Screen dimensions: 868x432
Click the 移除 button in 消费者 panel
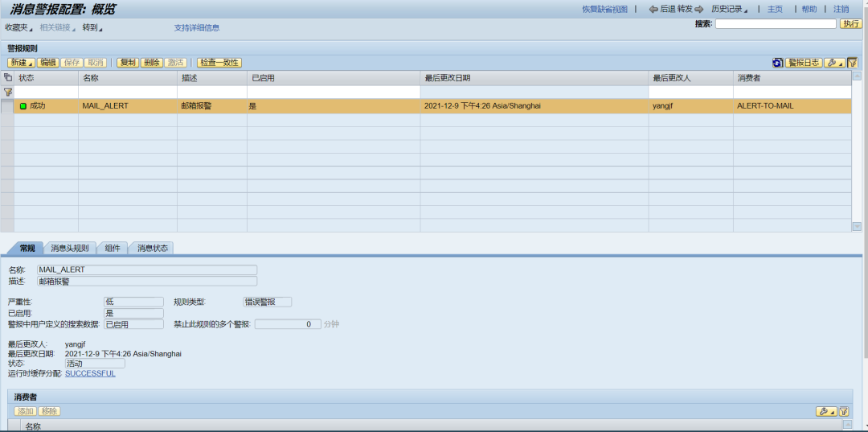pos(49,412)
